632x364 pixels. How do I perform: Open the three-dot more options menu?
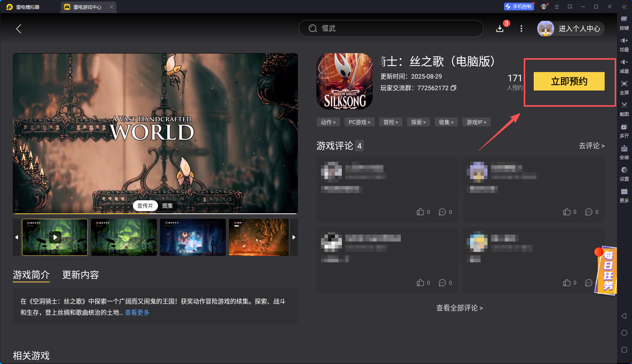(x=521, y=29)
